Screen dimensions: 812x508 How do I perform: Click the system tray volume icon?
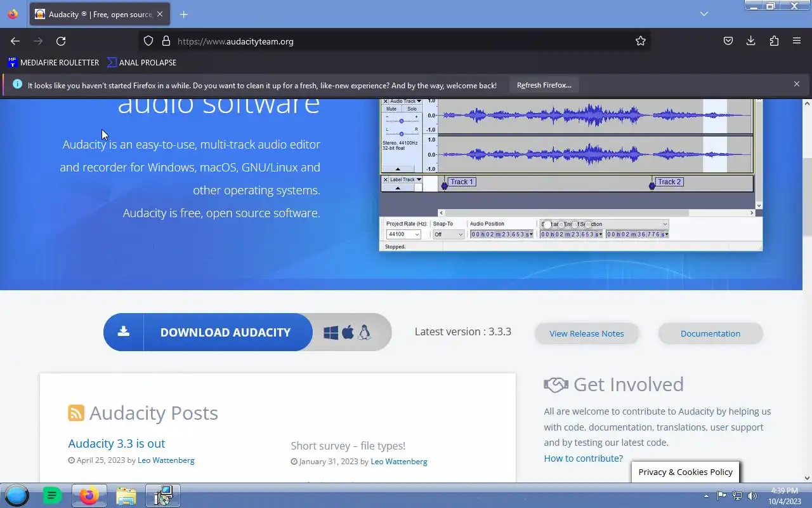coord(752,496)
